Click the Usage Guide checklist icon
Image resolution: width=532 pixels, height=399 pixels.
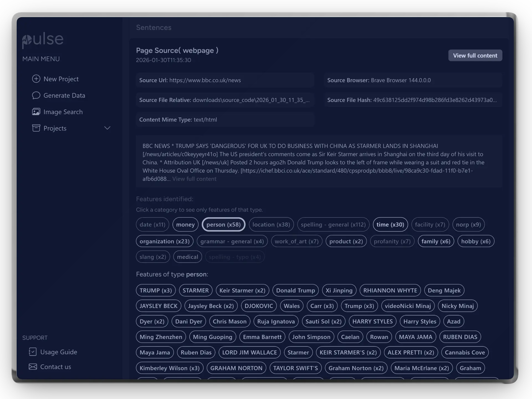33,352
